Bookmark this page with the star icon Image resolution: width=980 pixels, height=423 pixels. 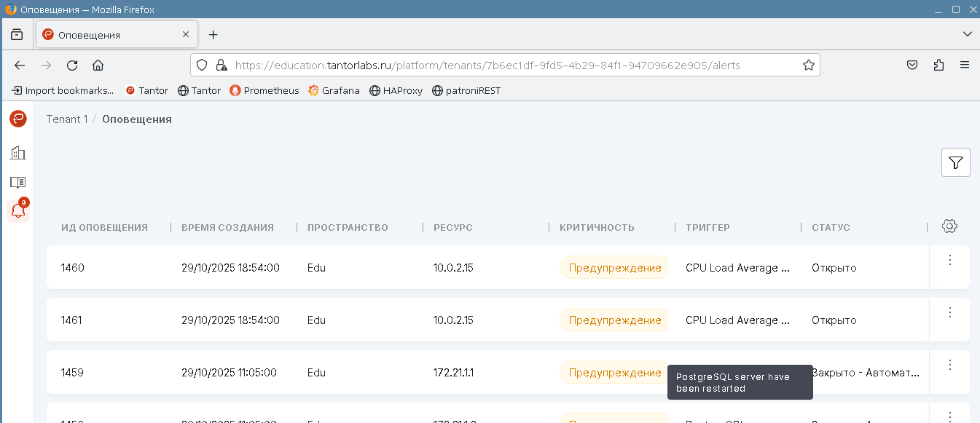click(808, 66)
